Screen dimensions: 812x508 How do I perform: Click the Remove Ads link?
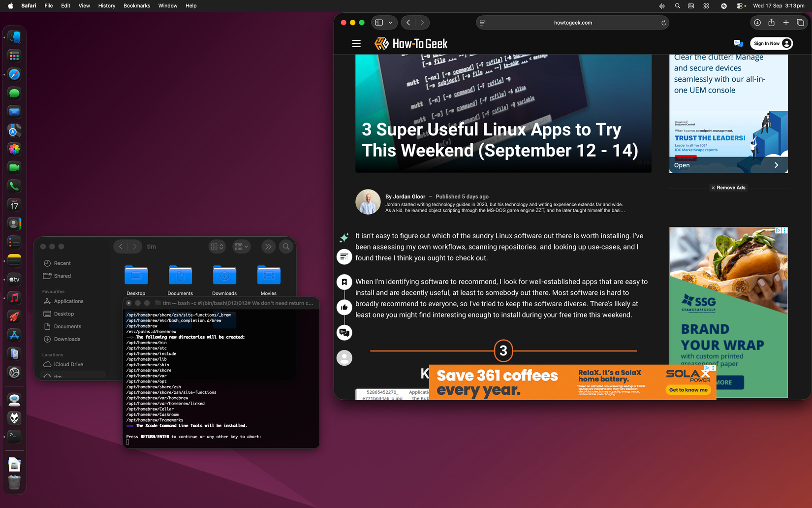(x=728, y=188)
